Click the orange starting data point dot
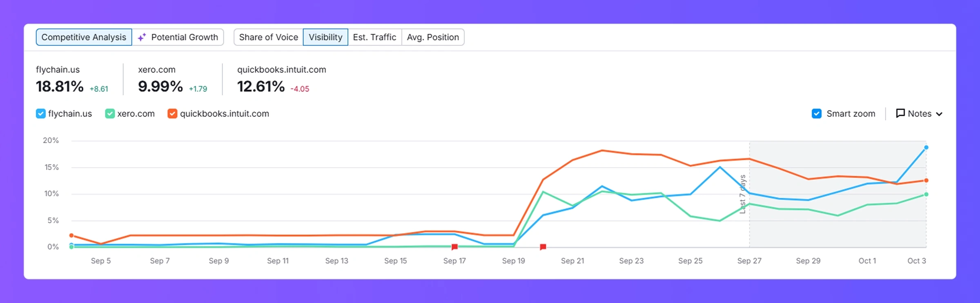The image size is (980, 303). pos(71,235)
